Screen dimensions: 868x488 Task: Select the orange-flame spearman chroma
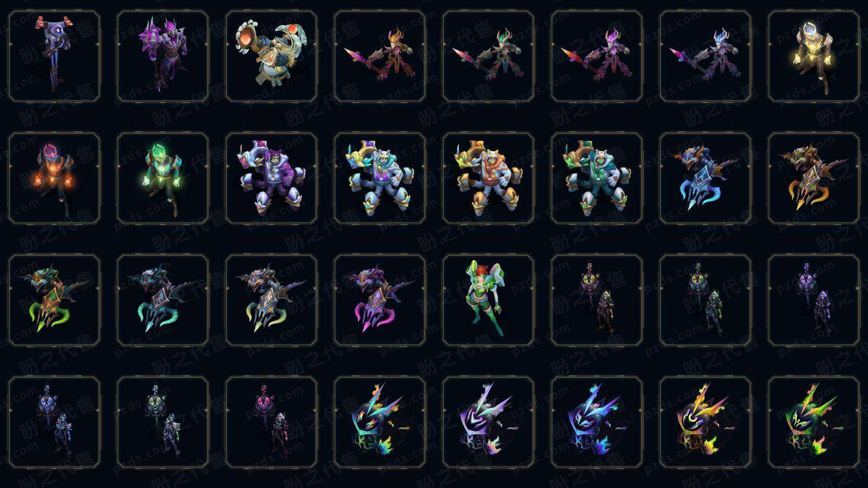coord(380,56)
